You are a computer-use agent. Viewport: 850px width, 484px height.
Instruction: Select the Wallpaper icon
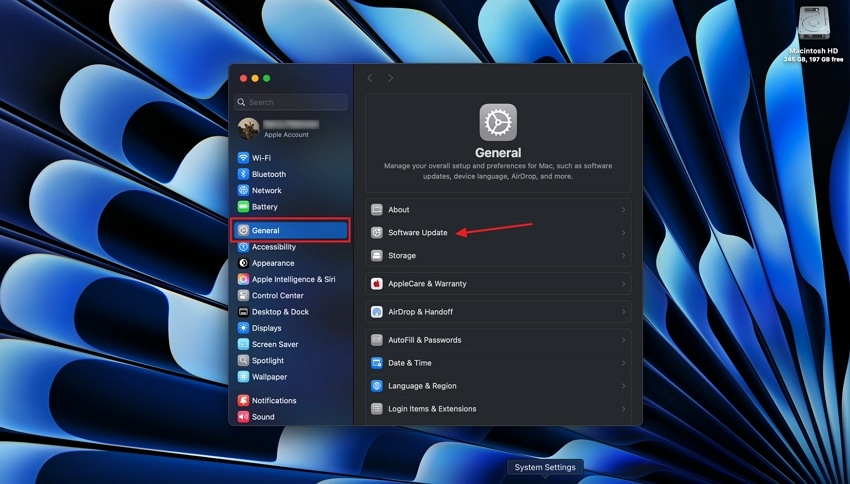[243, 377]
